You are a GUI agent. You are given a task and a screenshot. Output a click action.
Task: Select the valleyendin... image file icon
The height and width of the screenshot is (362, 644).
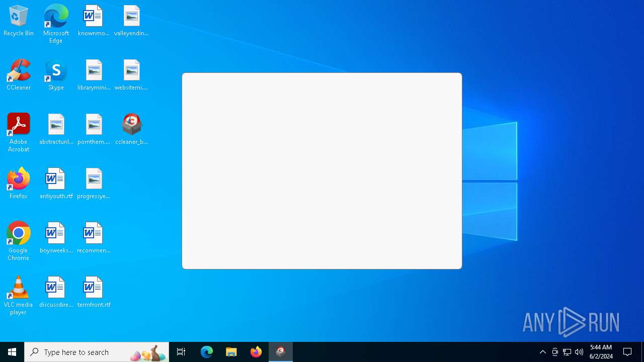point(131,21)
